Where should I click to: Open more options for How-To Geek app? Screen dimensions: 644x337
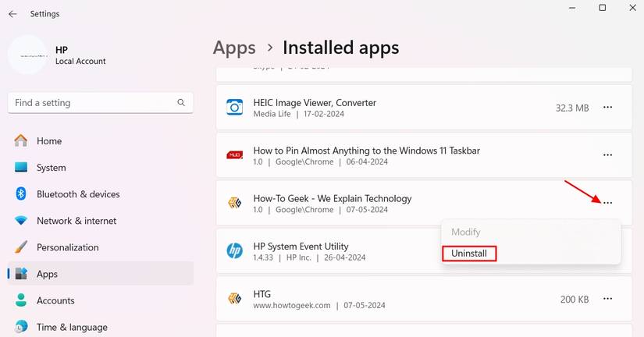607,203
